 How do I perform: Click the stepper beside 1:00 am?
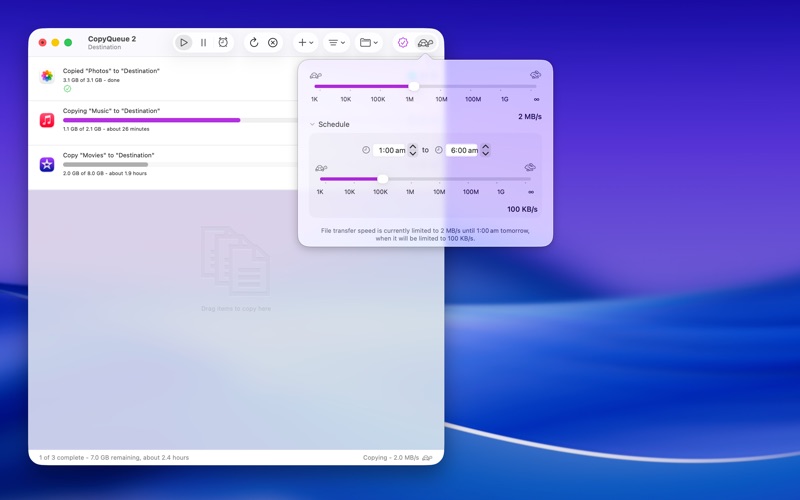coord(413,150)
